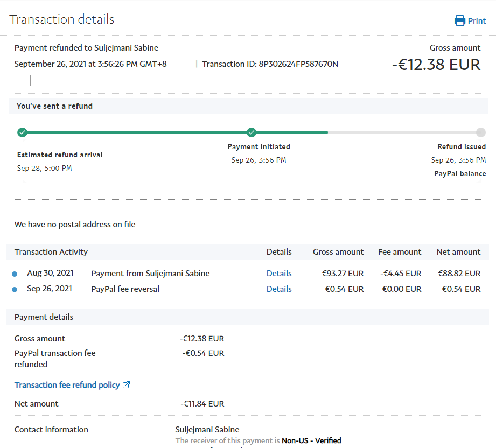Screen dimensions: 496x448
Task: Select the PayPal fee reversal row text
Action: pyautogui.click(x=125, y=289)
